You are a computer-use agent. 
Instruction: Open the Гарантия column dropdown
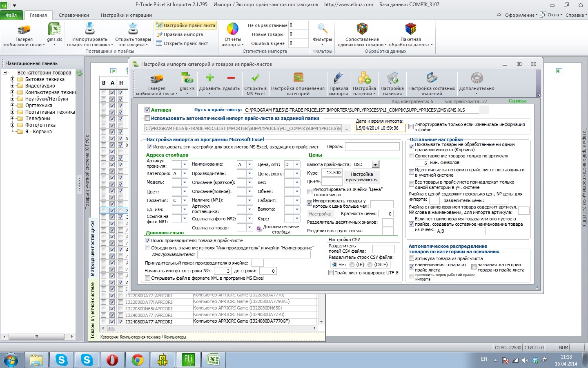(x=185, y=200)
